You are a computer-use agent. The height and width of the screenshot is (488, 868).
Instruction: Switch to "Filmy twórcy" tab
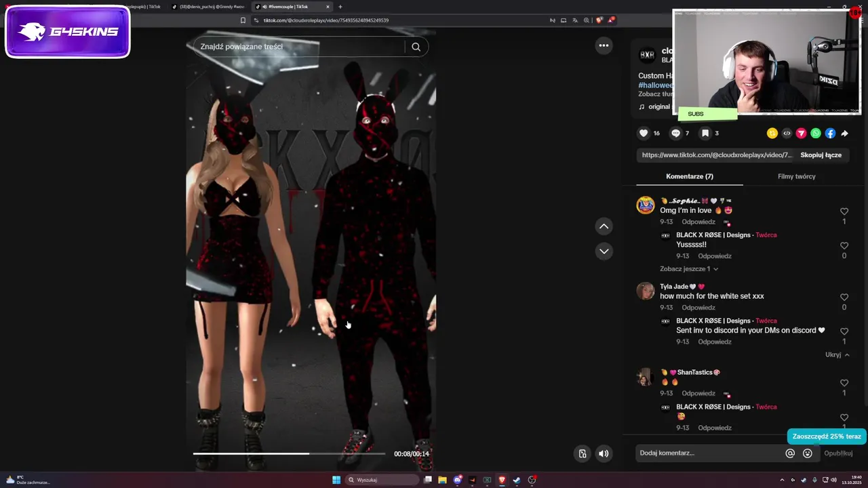click(796, 176)
